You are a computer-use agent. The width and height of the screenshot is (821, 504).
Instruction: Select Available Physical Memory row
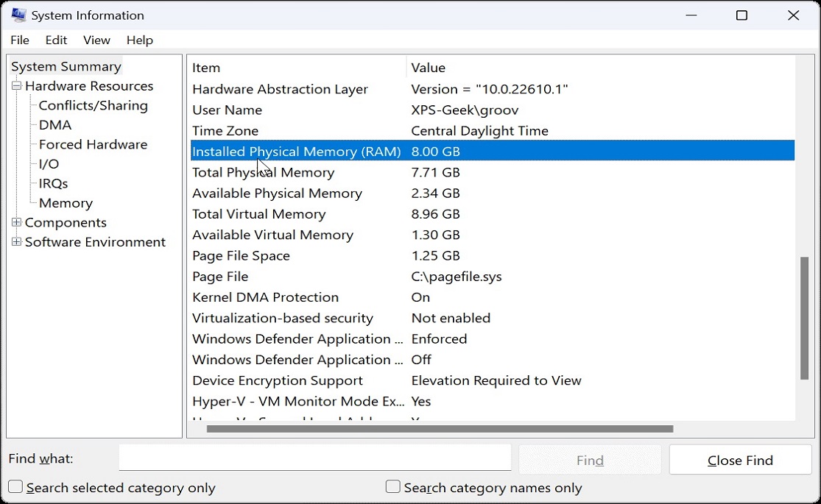pos(492,193)
